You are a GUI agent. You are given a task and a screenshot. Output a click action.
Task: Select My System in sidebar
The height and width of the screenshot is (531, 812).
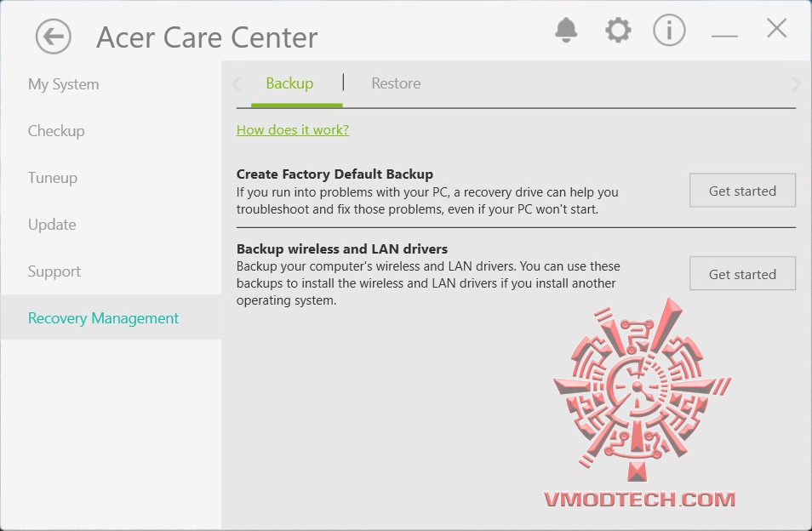coord(64,84)
